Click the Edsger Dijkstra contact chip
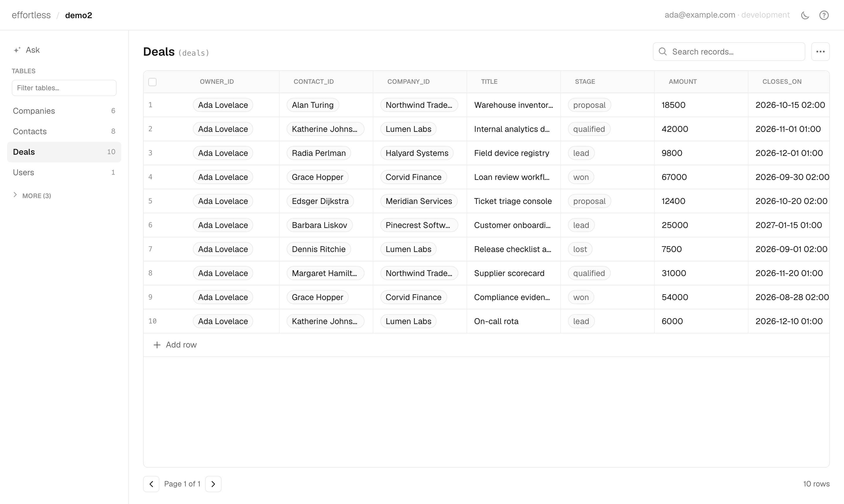The width and height of the screenshot is (844, 504). click(320, 201)
